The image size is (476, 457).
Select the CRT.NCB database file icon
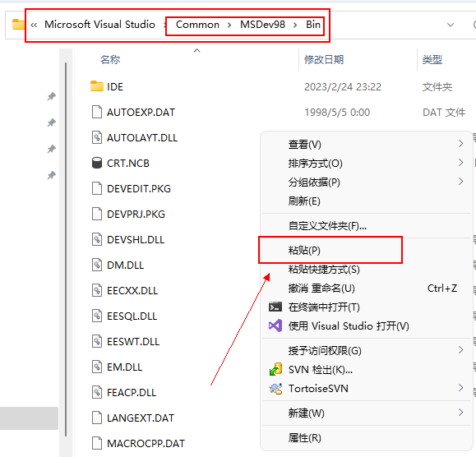(x=97, y=163)
